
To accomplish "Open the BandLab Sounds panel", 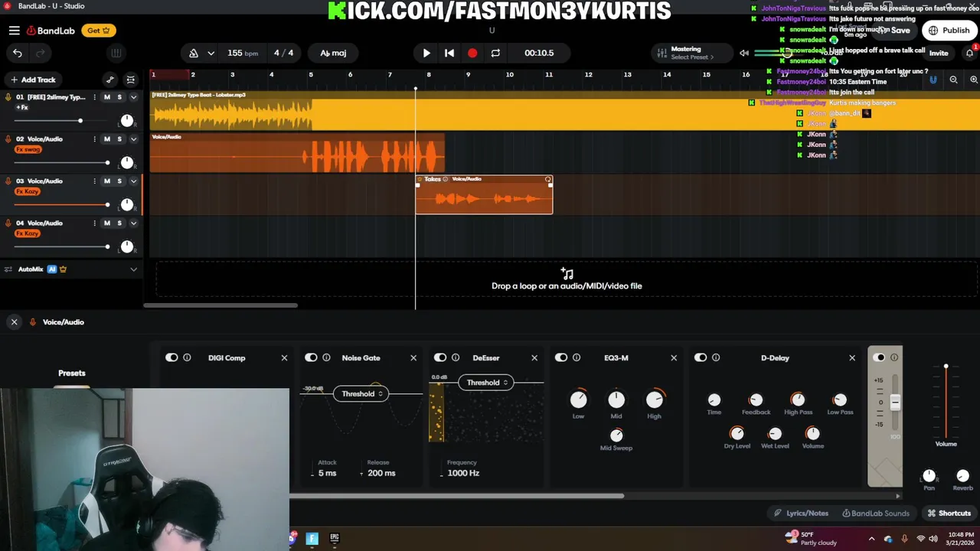I will (876, 514).
